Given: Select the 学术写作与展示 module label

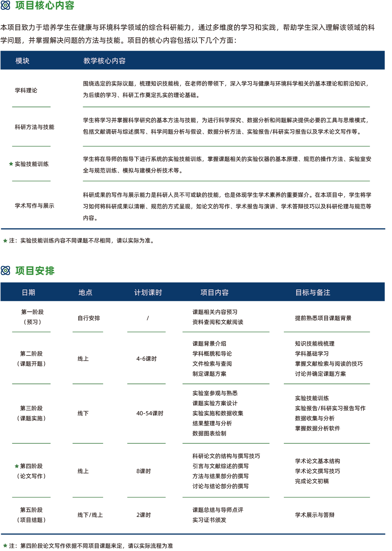Looking at the screenshot, I should pyautogui.click(x=34, y=205).
